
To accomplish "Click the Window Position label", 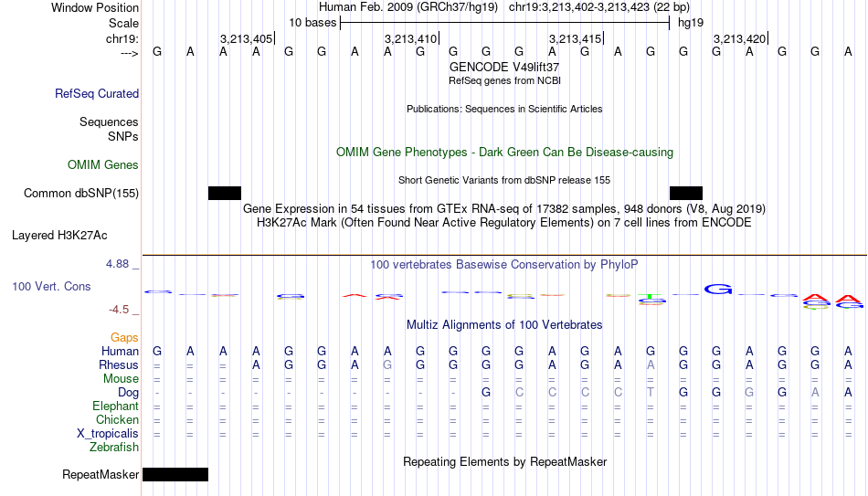I will pyautogui.click(x=95, y=7).
